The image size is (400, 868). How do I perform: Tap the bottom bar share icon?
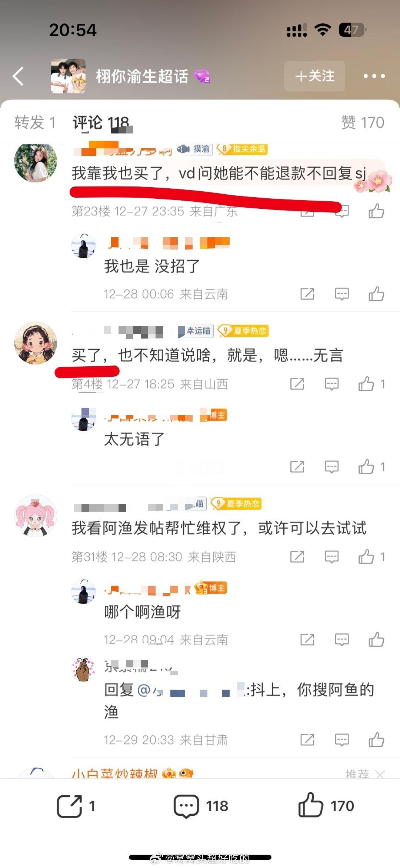point(69,806)
